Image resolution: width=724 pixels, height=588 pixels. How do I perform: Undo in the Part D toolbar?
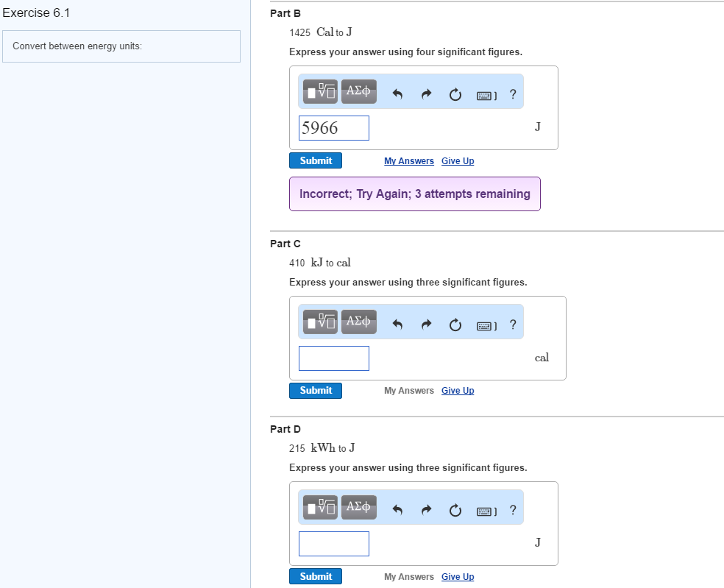397,509
